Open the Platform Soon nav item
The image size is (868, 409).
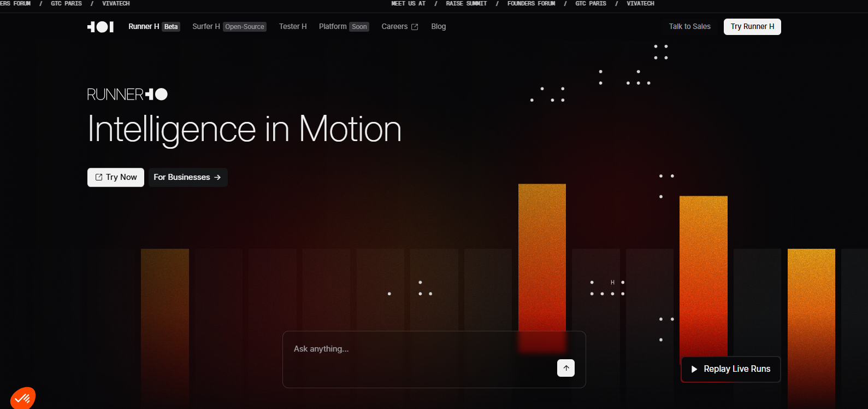(x=344, y=26)
